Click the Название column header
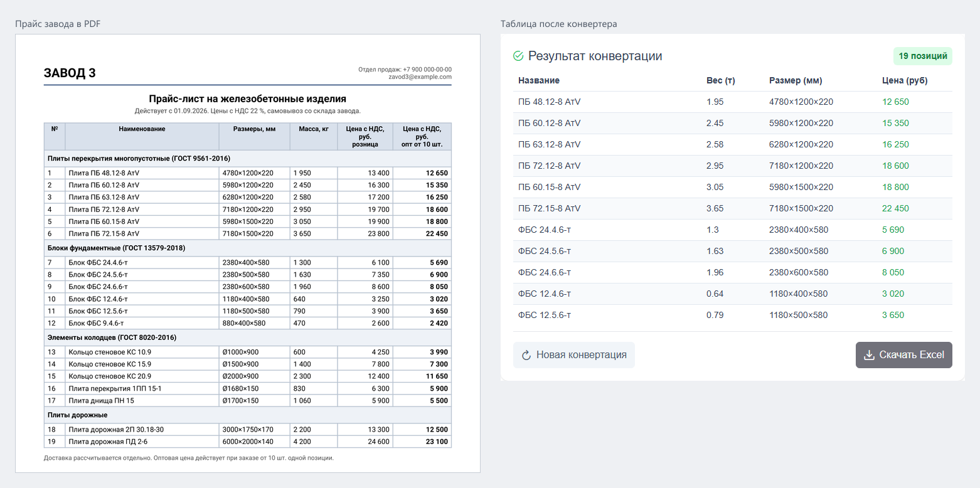The image size is (980, 488). (539, 80)
